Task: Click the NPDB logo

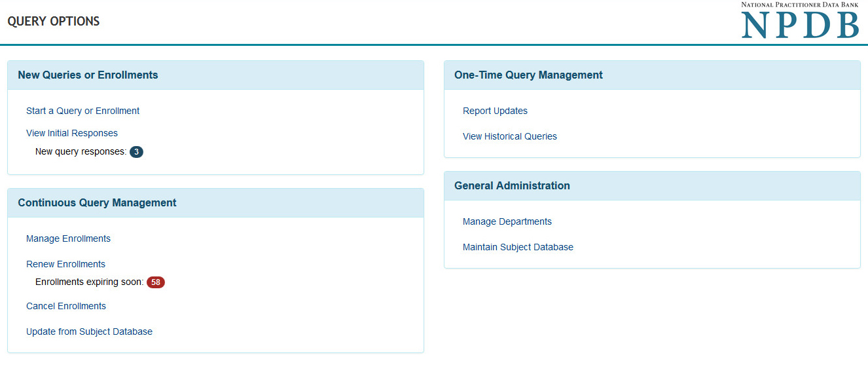Action: [799, 21]
